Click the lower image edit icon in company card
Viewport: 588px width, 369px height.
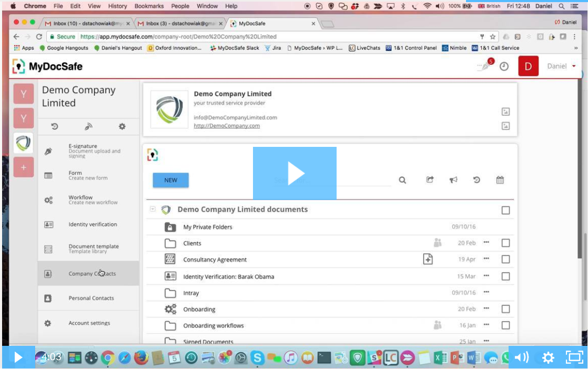[x=505, y=126]
